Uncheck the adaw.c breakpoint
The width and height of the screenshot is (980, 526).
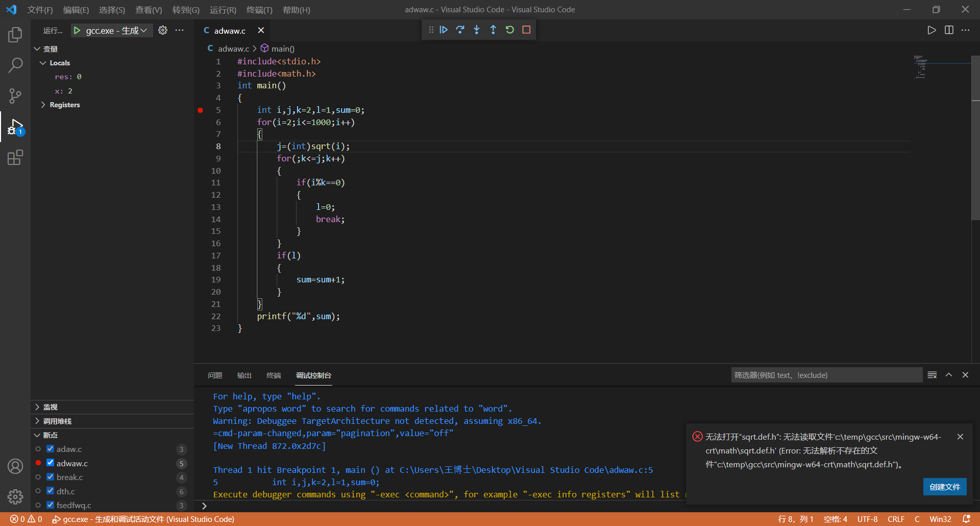[x=50, y=449]
